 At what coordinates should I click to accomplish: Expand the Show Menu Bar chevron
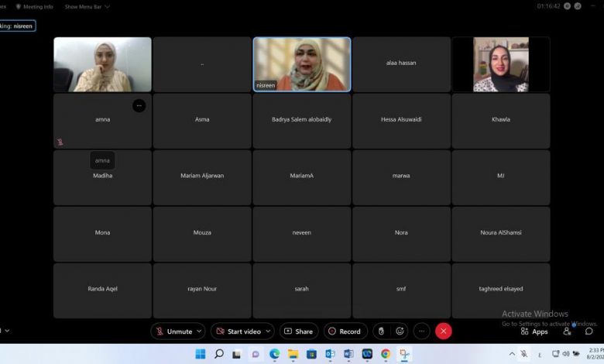107,6
